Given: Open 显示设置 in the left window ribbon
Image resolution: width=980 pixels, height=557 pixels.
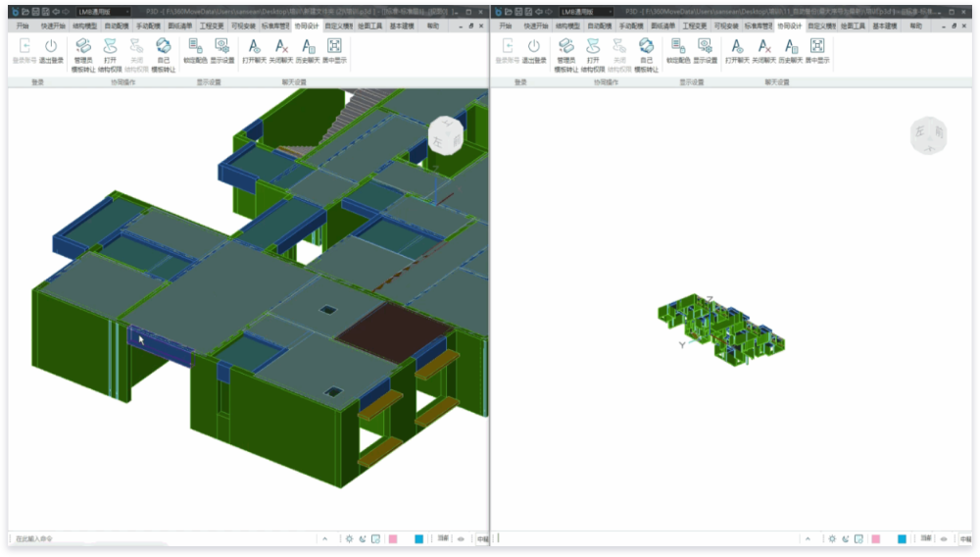Looking at the screenshot, I should [x=221, y=47].
